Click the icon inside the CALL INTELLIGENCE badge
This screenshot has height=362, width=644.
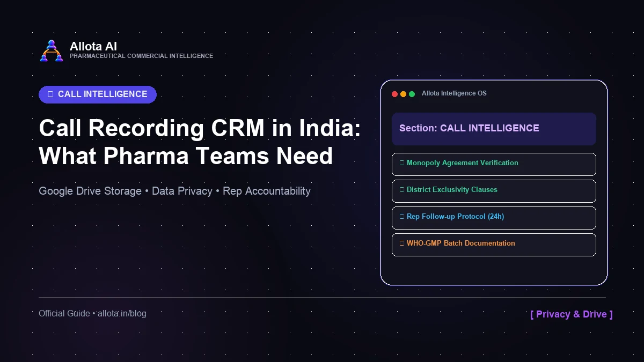(50, 94)
